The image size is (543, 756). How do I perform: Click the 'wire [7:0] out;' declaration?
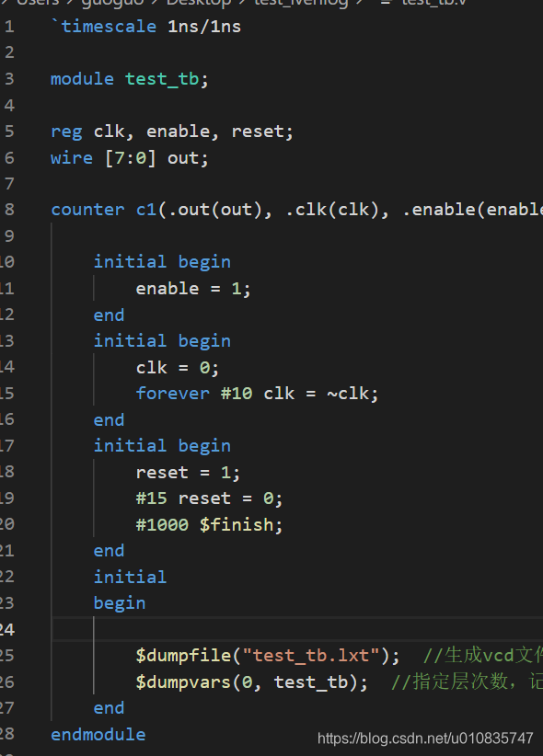[x=130, y=158]
